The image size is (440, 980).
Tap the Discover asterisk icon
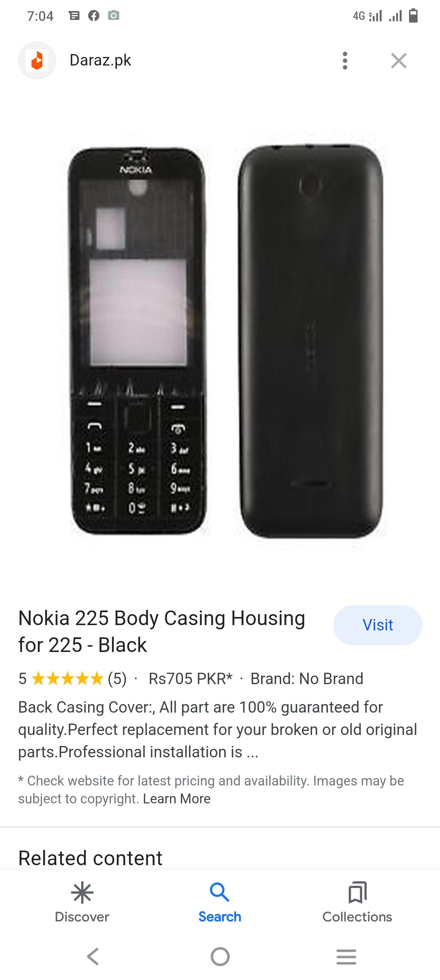tap(82, 892)
